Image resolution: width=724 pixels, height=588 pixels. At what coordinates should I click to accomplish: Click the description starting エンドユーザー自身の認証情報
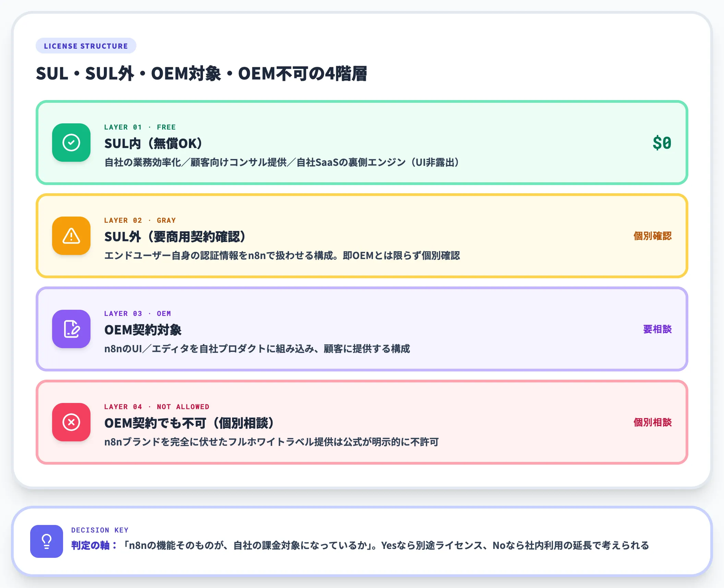[282, 256]
